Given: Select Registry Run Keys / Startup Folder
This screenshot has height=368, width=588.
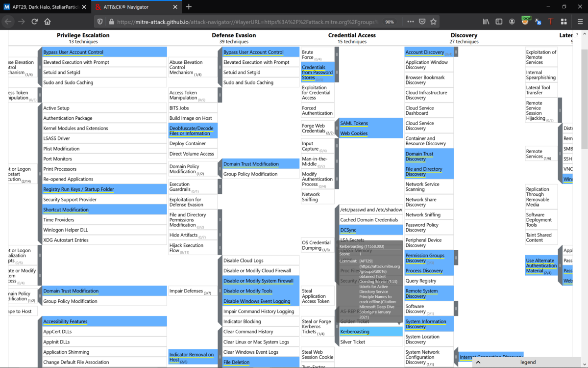Looking at the screenshot, I should 104,189.
